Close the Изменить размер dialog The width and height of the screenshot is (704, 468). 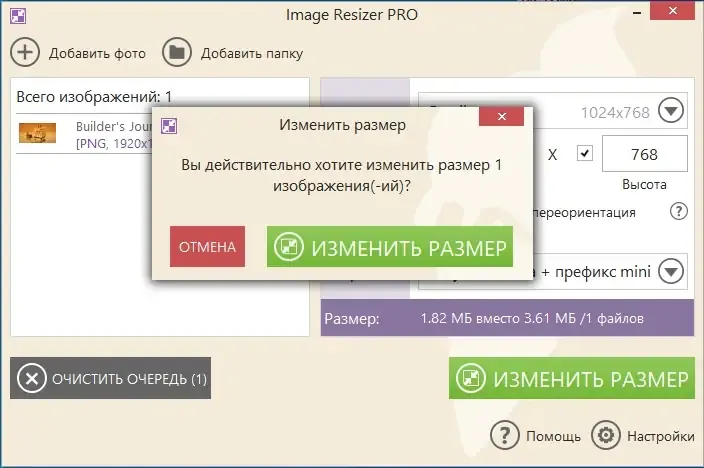click(502, 117)
